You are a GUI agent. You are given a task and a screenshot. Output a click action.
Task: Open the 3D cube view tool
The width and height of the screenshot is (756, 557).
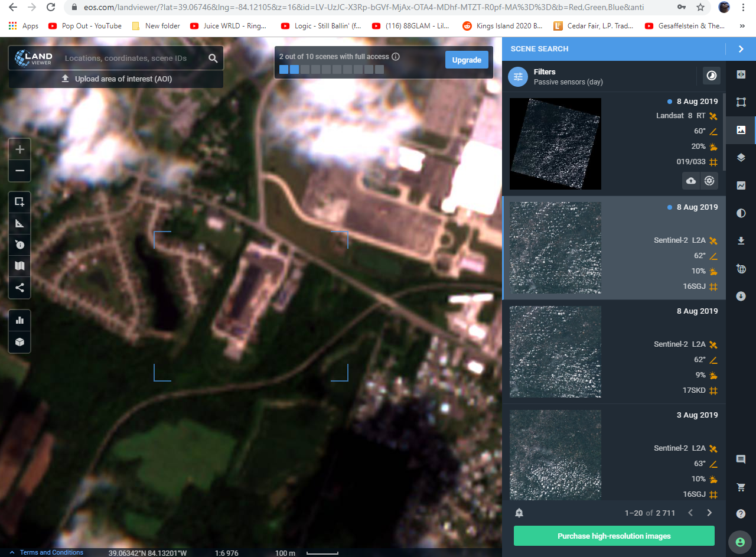(x=19, y=342)
